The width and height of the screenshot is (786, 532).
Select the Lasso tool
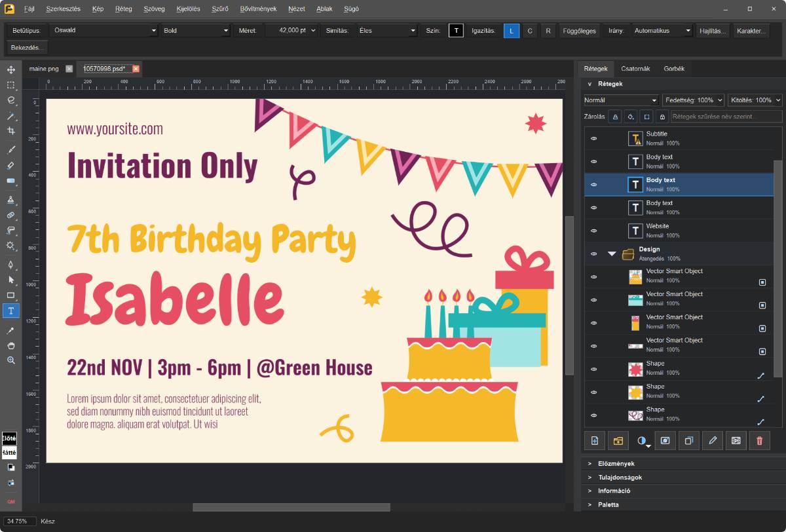tap(10, 100)
